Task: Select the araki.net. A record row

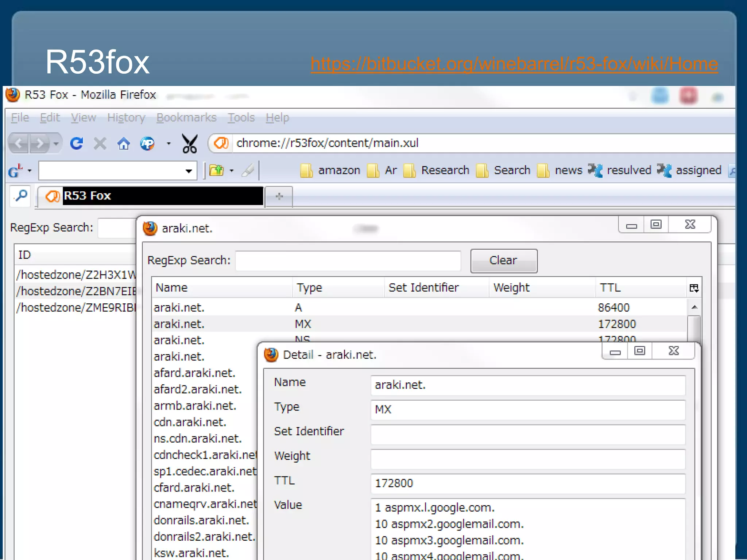Action: [419, 307]
